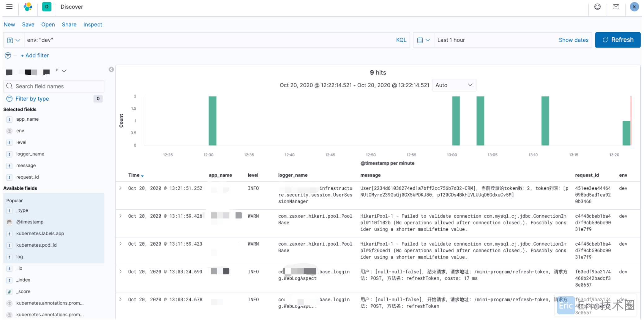Click the Elastic logo icon
The image size is (644, 324).
click(x=28, y=7)
